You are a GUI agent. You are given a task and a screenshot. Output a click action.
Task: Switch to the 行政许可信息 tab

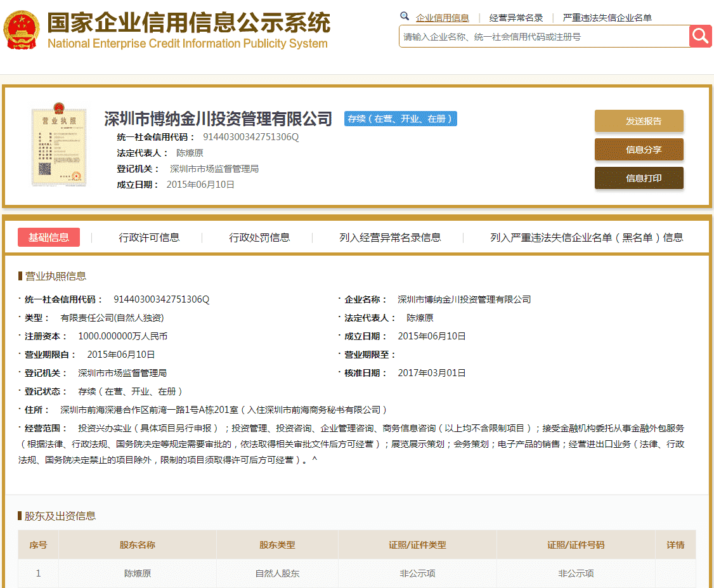[x=149, y=237]
